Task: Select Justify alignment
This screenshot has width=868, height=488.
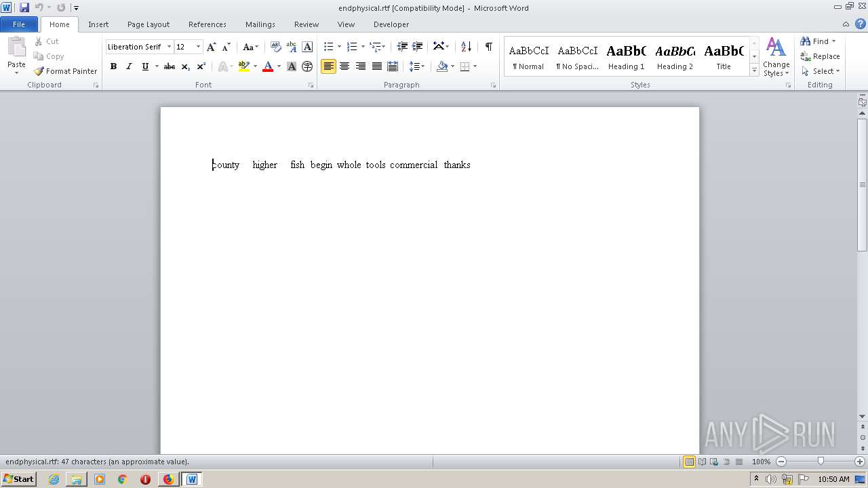Action: click(x=376, y=66)
